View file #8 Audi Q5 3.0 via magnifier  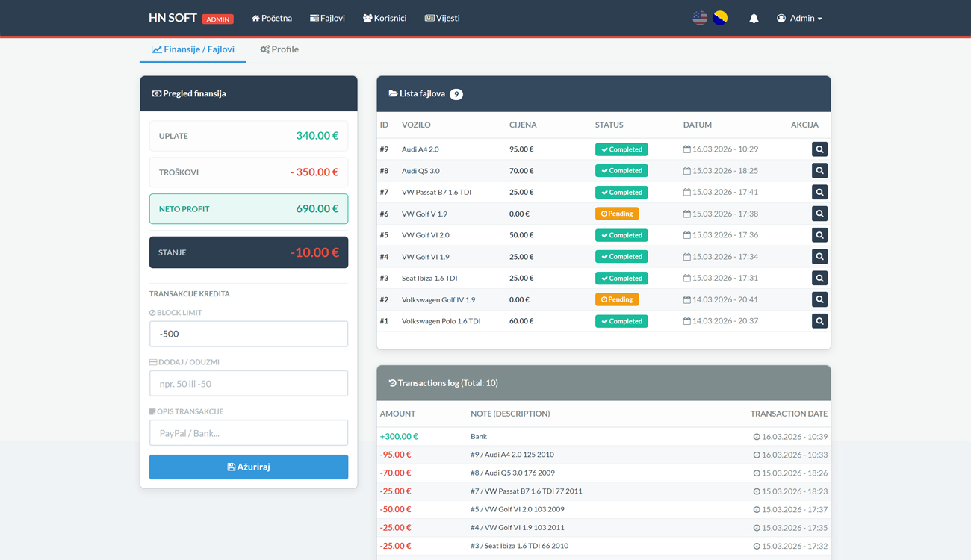(819, 171)
